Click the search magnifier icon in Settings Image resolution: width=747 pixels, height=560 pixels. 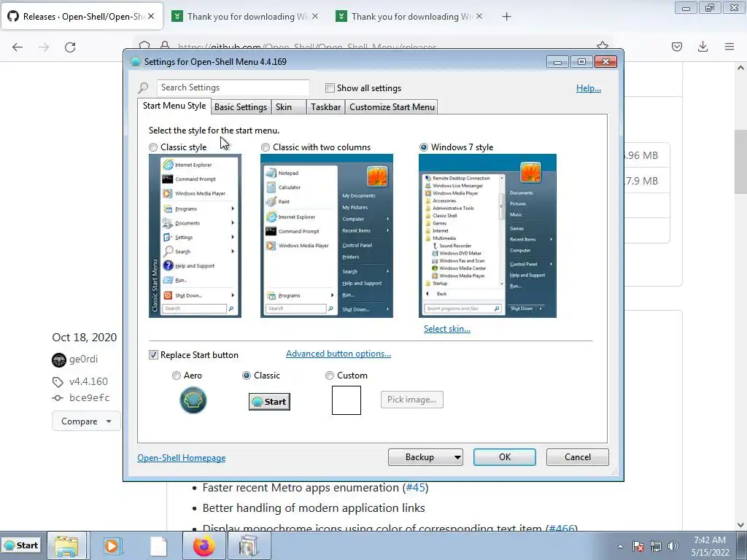coord(144,88)
